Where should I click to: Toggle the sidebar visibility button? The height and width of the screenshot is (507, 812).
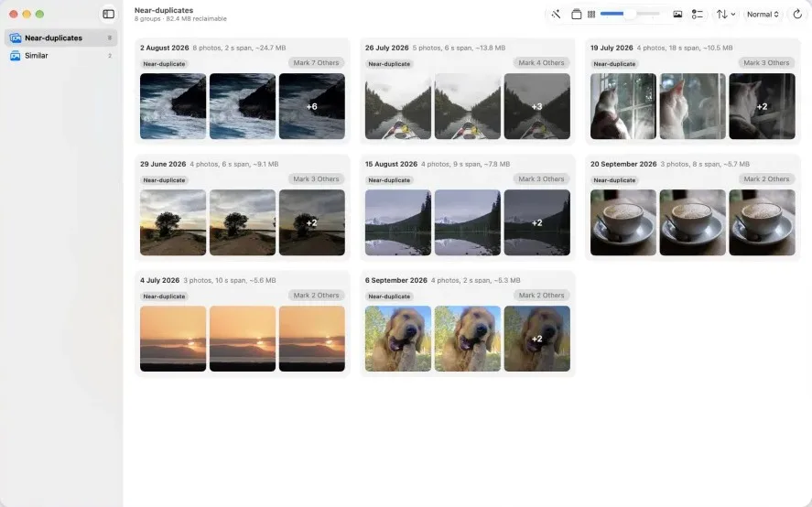tap(108, 14)
